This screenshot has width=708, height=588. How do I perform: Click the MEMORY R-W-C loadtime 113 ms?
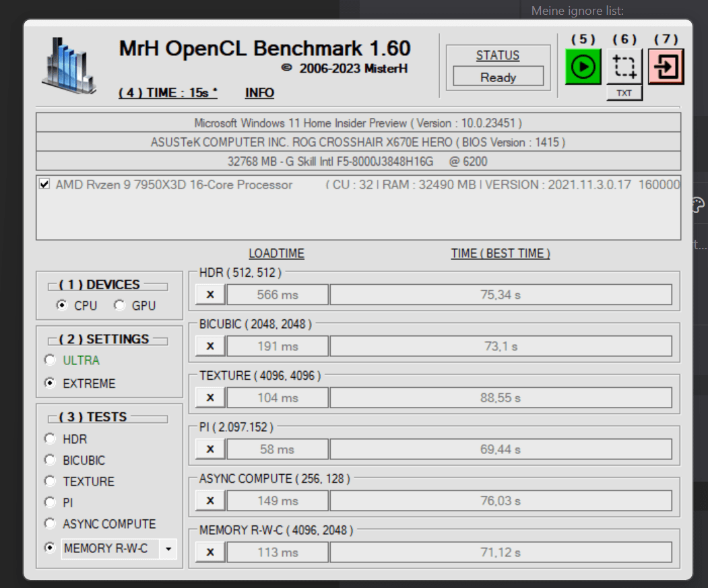pyautogui.click(x=278, y=552)
